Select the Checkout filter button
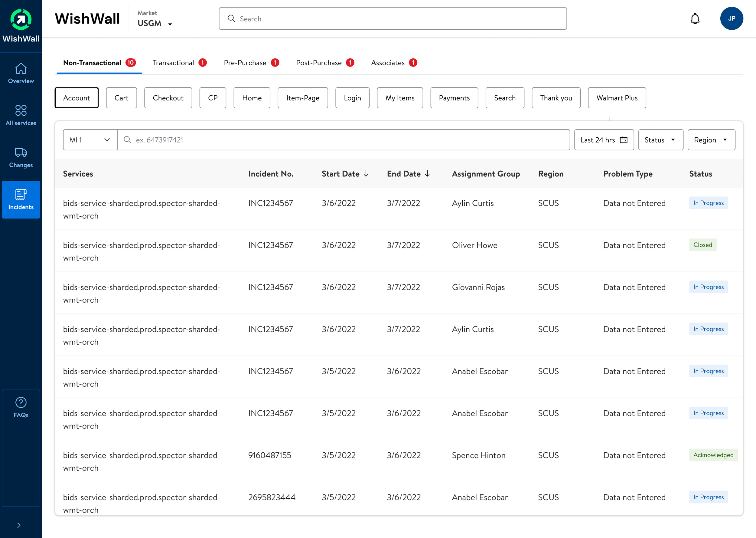 pyautogui.click(x=168, y=98)
